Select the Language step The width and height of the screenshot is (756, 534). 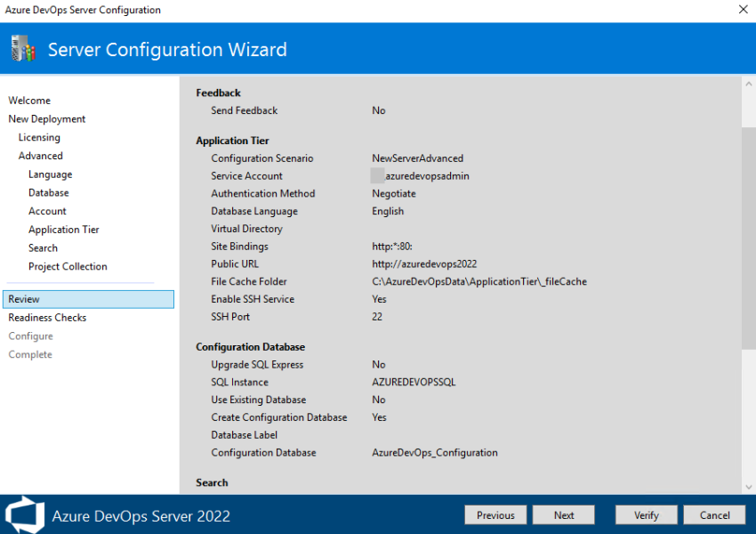tap(50, 174)
